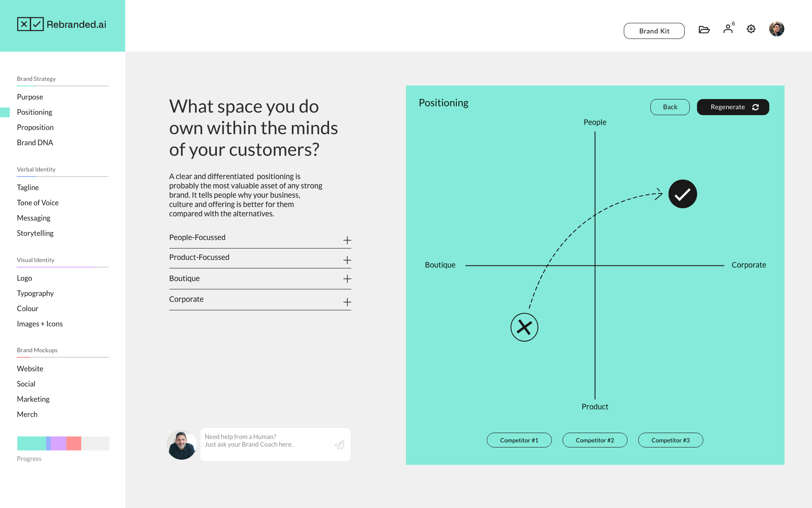Select the X current position marker
This screenshot has width=812, height=508.
coord(524,327)
